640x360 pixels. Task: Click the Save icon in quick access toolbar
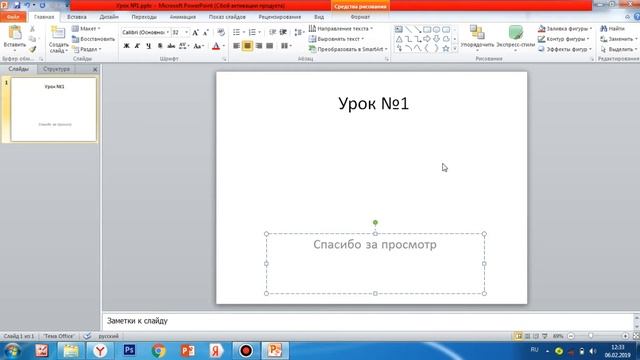point(17,5)
